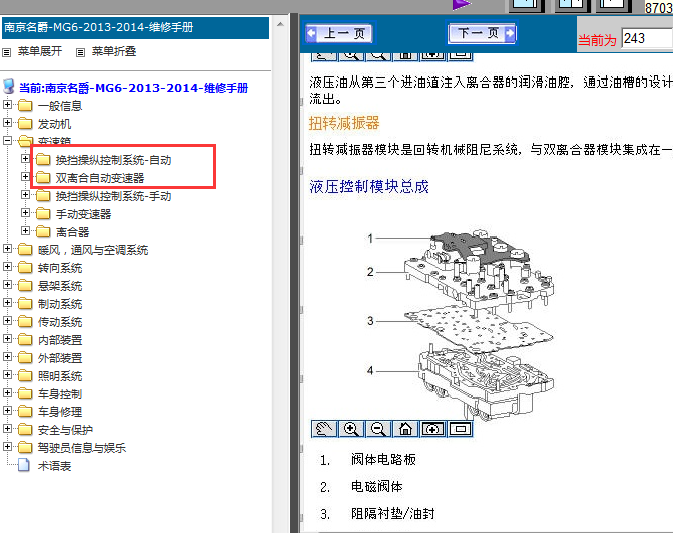Expand the 车身控制 node
Image resolution: width=673 pixels, height=533 pixels.
coord(7,393)
